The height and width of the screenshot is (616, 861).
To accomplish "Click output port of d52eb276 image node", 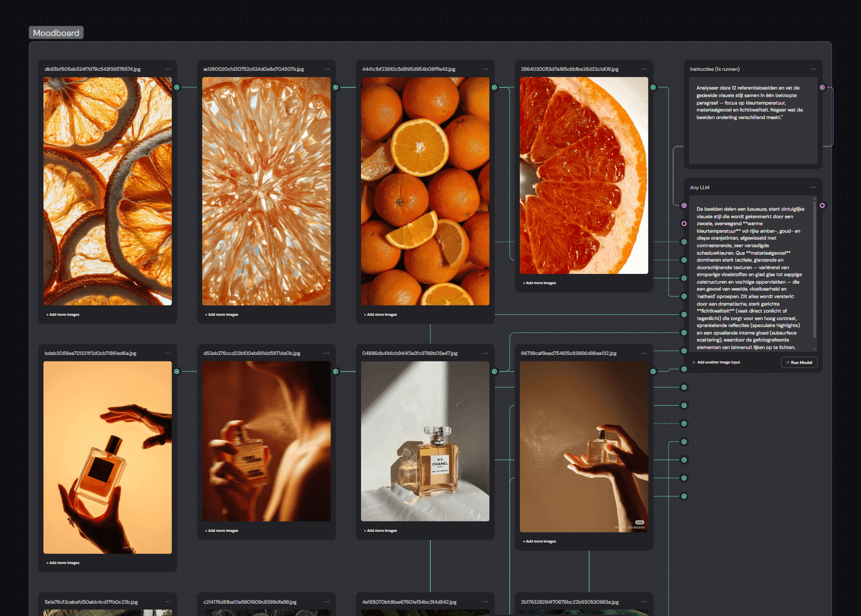I will [x=336, y=372].
